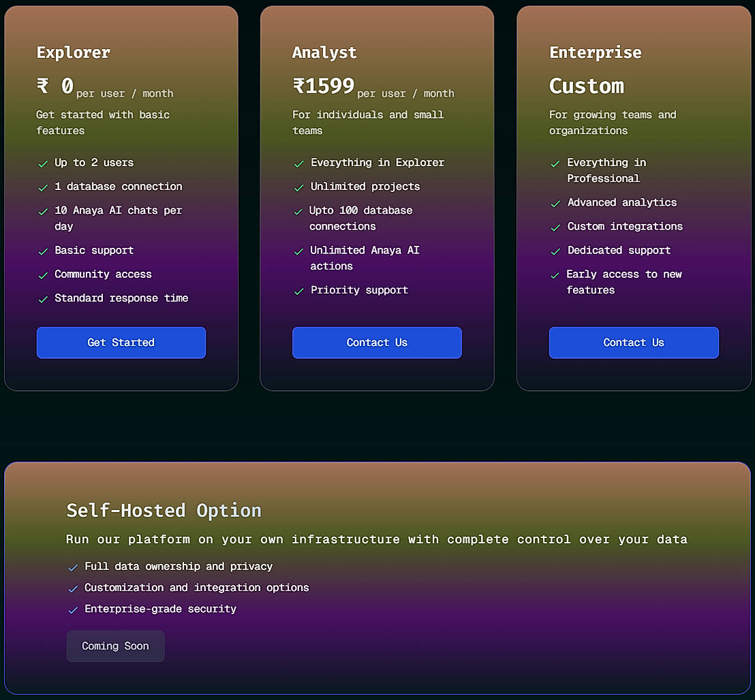This screenshot has width=755, height=700.
Task: Click checkmark beside Unlimited projects
Action: click(299, 188)
